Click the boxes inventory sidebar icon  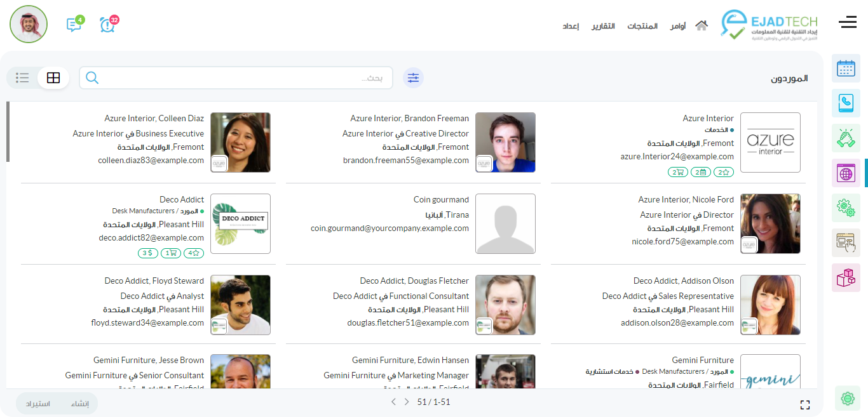pos(846,277)
